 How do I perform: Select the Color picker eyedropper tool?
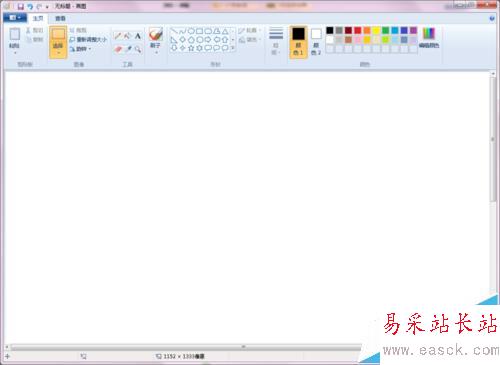[x=128, y=49]
